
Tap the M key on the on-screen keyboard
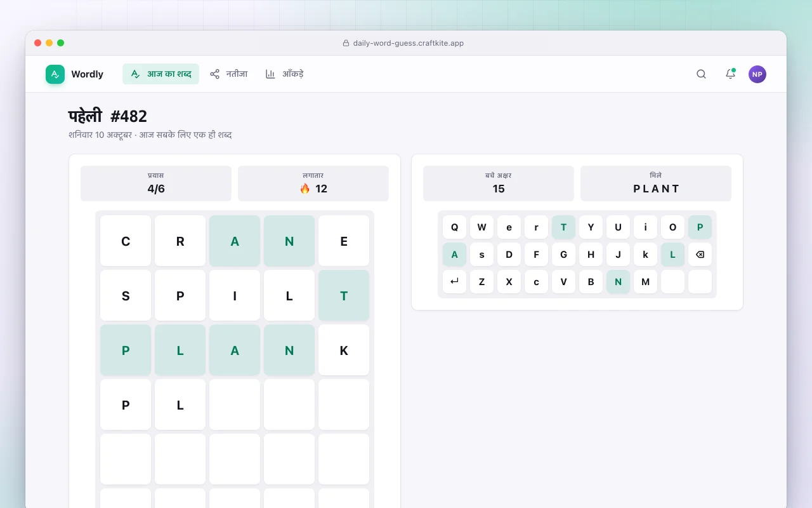(x=645, y=282)
